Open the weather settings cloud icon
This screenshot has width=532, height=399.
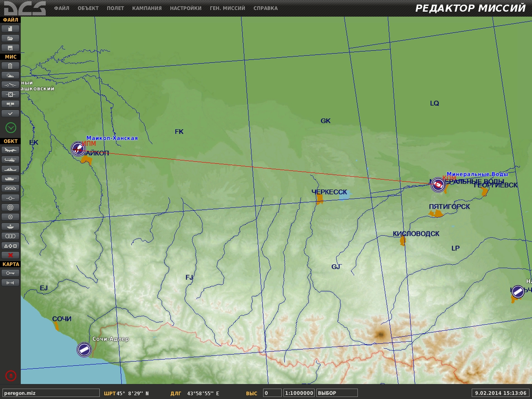click(10, 75)
